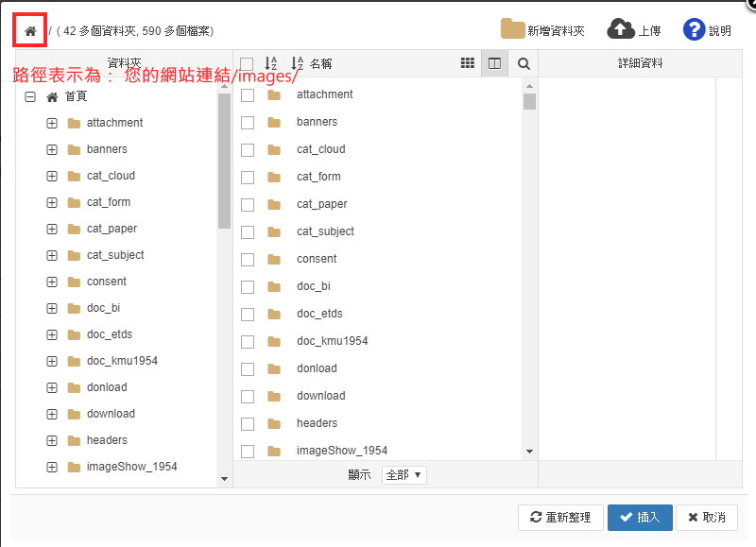Switch to grid thumbnail view

click(467, 63)
